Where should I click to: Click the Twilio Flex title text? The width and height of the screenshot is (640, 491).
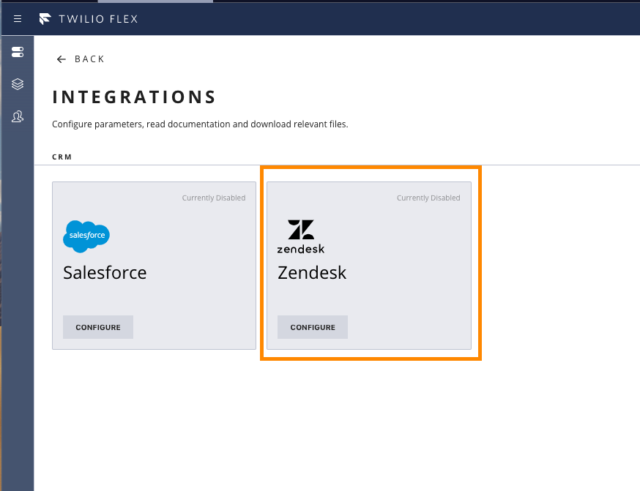(98, 19)
